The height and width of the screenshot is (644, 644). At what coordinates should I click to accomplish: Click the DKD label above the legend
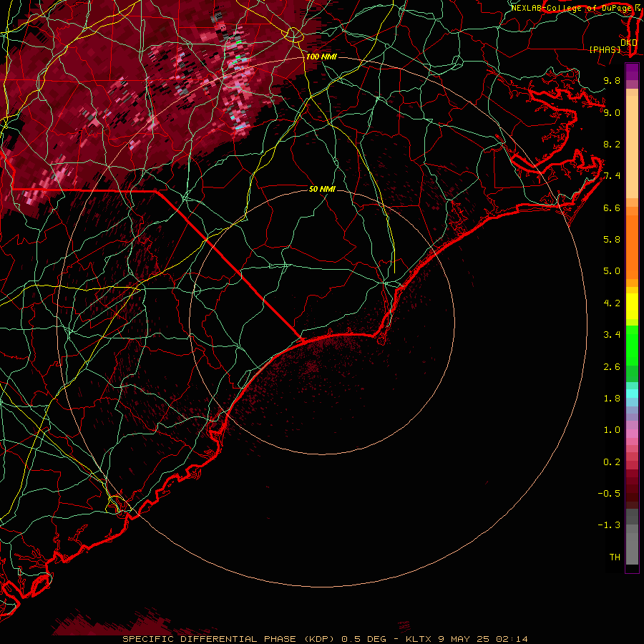[x=629, y=42]
